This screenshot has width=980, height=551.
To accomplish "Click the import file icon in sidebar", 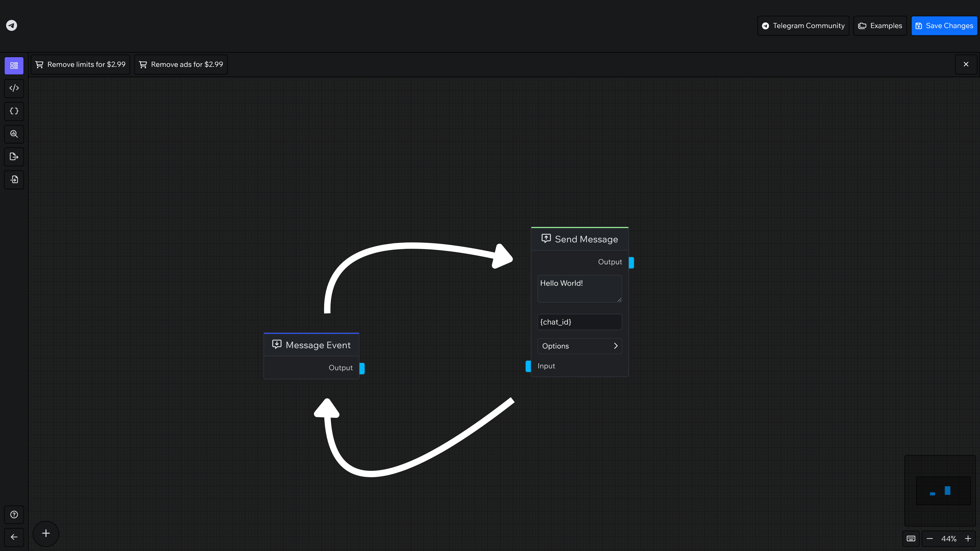I will pos(14,180).
